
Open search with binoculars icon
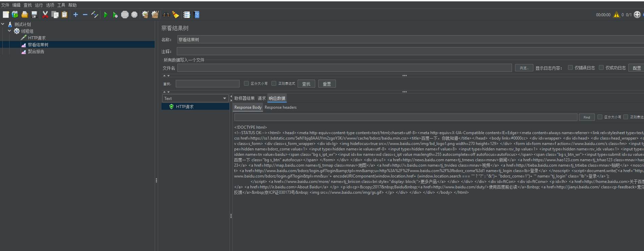point(166,15)
